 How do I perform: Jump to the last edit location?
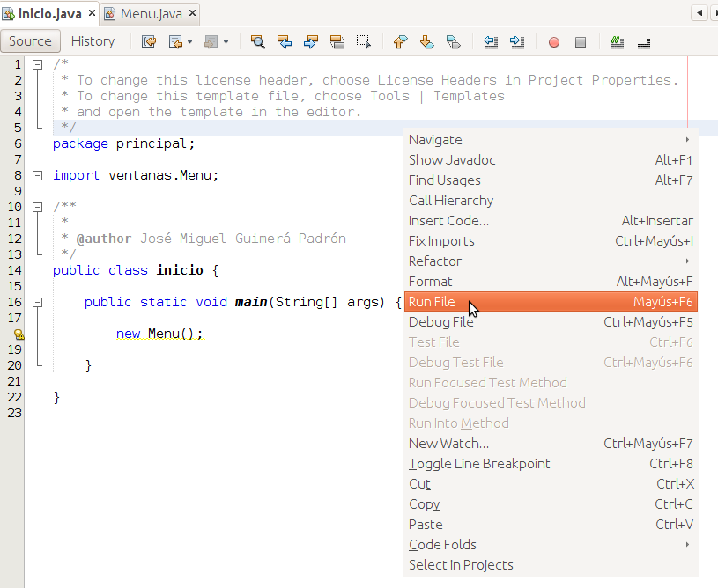point(148,41)
